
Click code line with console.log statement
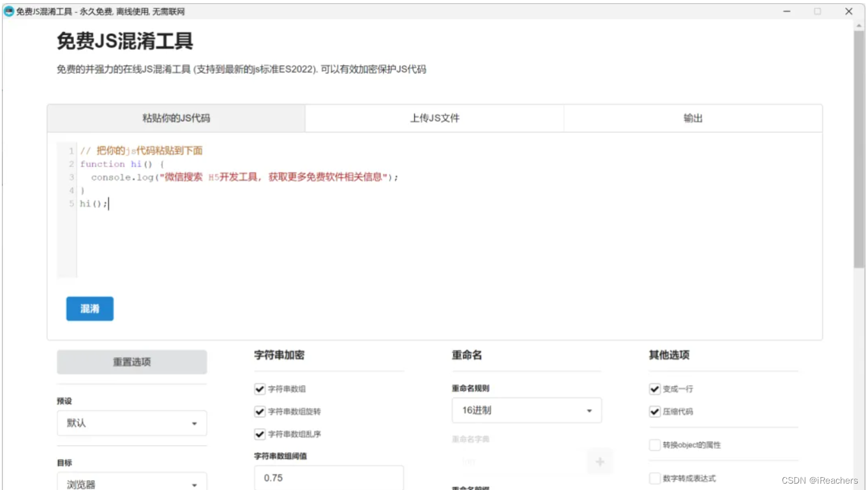pos(245,177)
